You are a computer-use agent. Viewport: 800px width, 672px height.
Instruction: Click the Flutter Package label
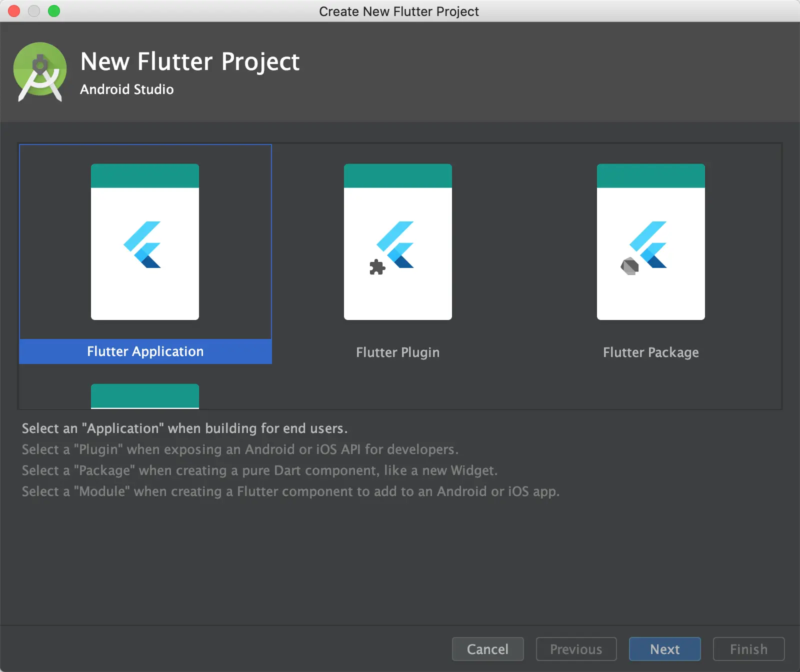click(651, 352)
